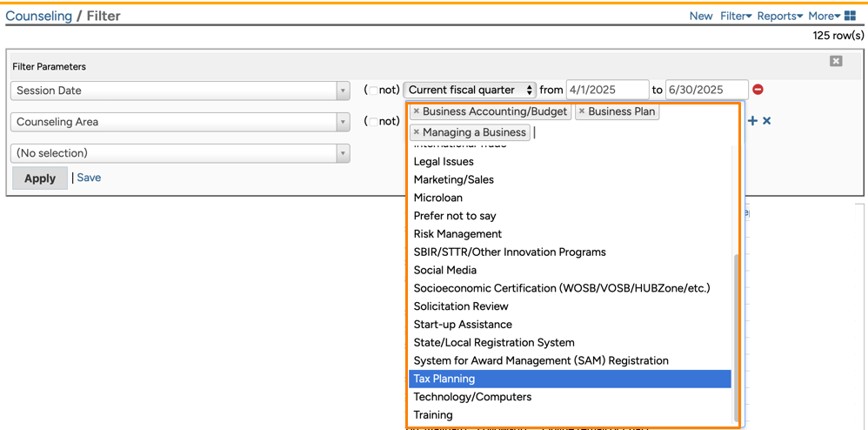Screen dimensions: 868x430
Task: Toggle the 'not' checkbox for Session Date
Action: click(373, 91)
